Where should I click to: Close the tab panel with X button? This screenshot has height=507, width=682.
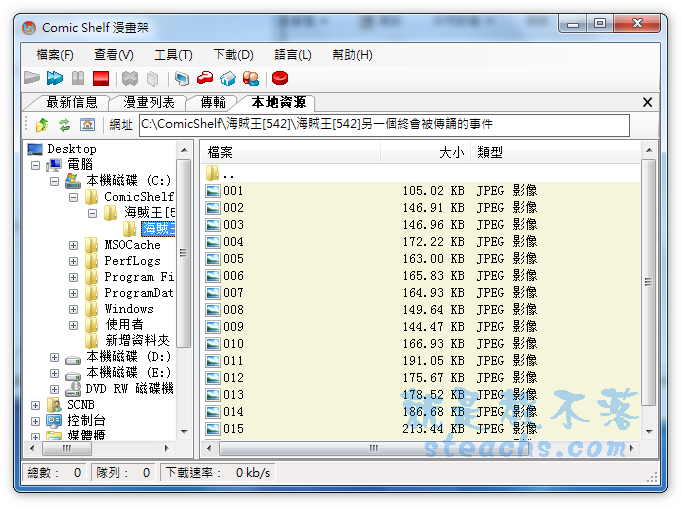click(x=647, y=103)
